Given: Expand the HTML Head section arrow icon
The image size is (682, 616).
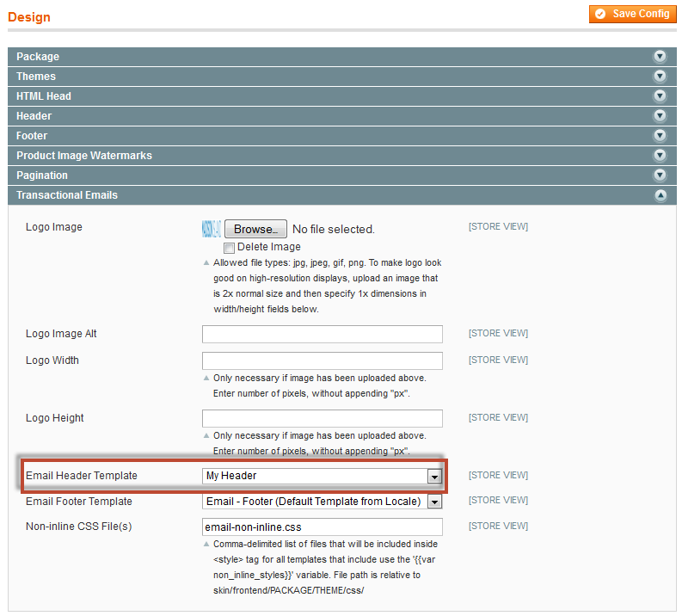Looking at the screenshot, I should (660, 96).
